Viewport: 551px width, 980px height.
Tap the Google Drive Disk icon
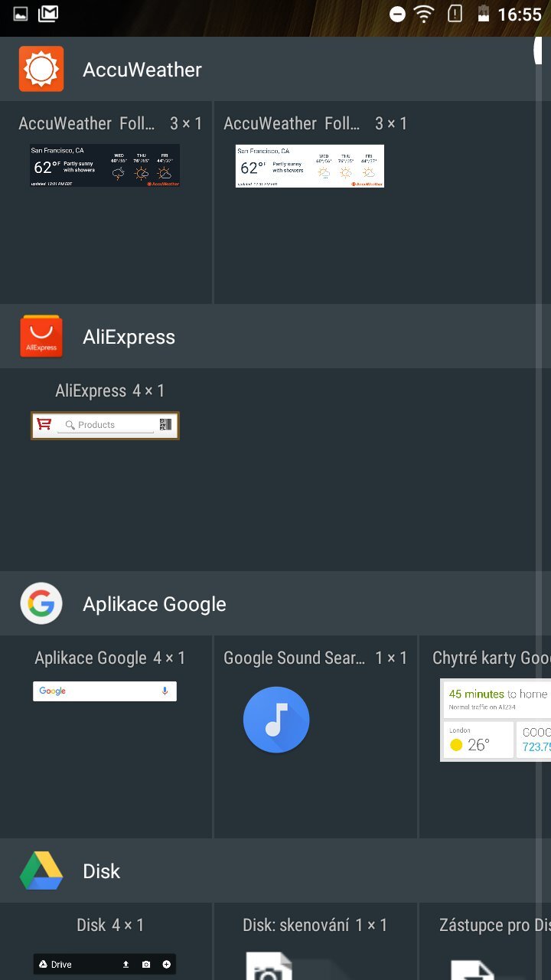click(x=41, y=871)
